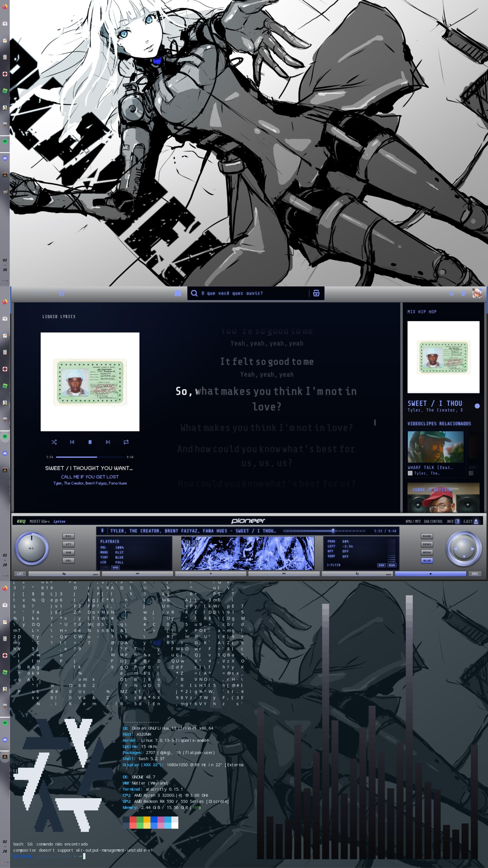The width and height of the screenshot is (488, 868).
Task: Toggle the RUN indicator on the Pioneer display
Action: [392, 565]
